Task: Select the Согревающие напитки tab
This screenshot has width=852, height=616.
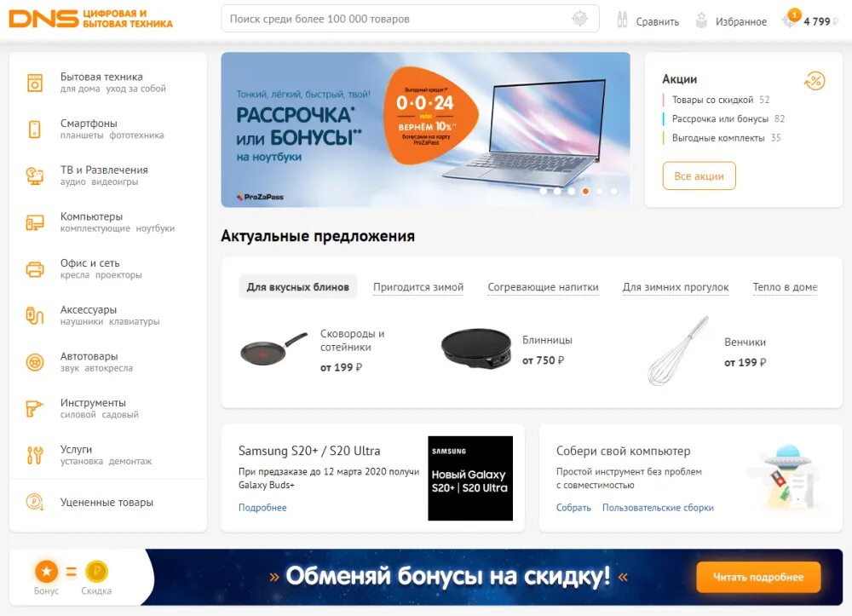Action: coord(543,287)
